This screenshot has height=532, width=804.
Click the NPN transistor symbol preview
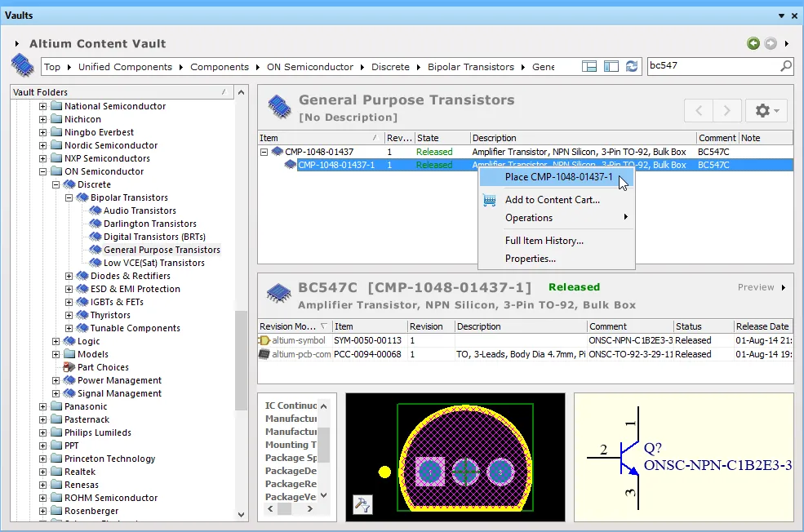tap(684, 457)
